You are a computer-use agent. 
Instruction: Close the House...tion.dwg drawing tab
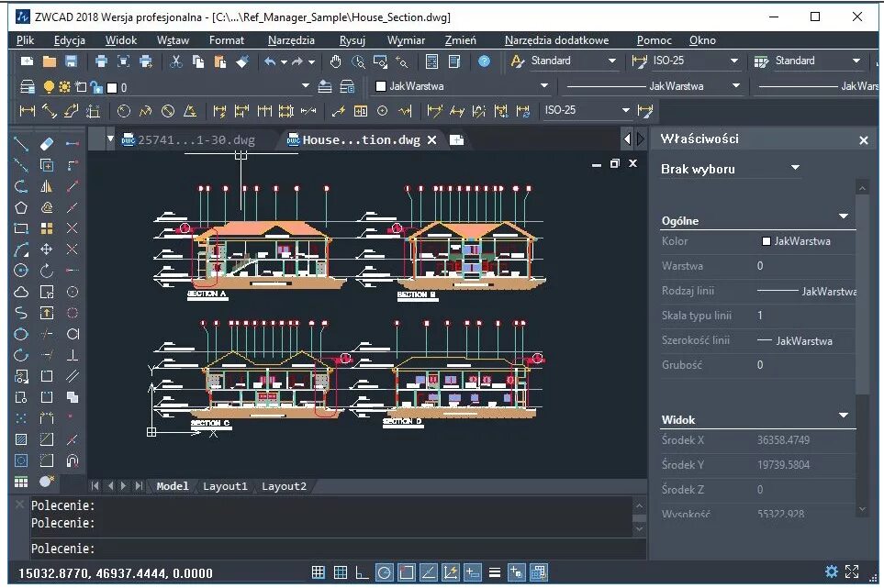[x=431, y=139]
